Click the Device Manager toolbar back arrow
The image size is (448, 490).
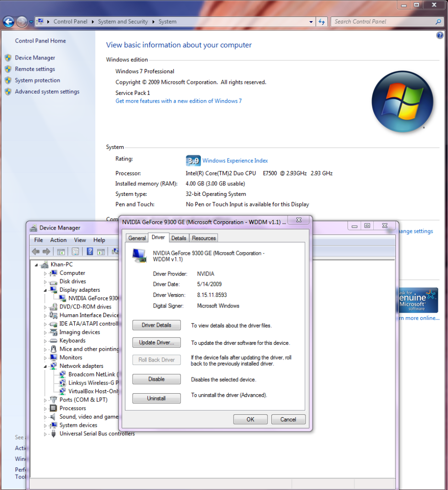point(35,251)
